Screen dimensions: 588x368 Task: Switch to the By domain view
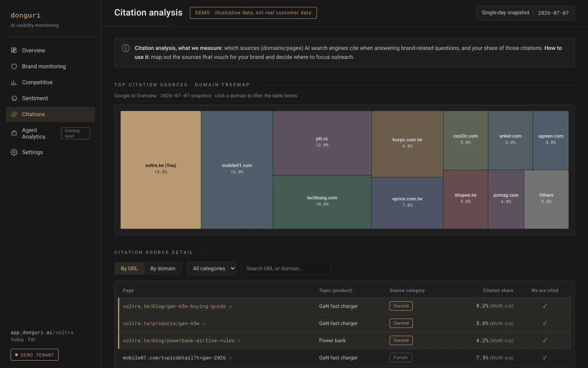pos(163,268)
